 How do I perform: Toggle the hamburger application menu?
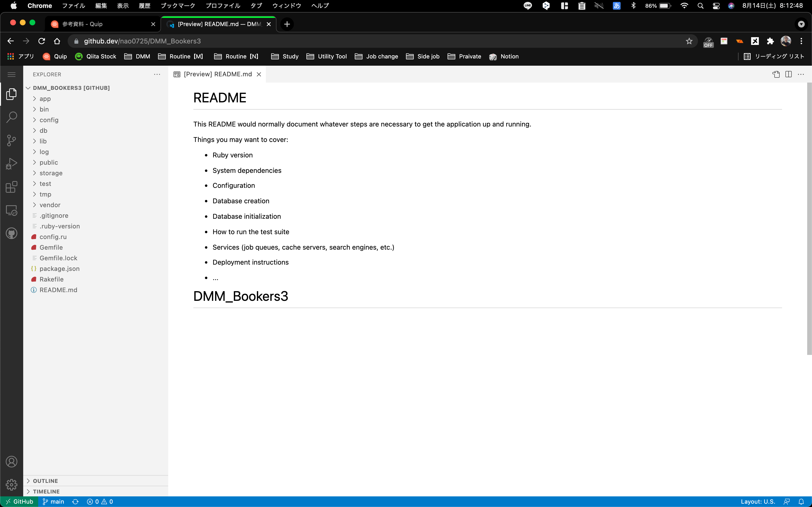[x=11, y=74]
